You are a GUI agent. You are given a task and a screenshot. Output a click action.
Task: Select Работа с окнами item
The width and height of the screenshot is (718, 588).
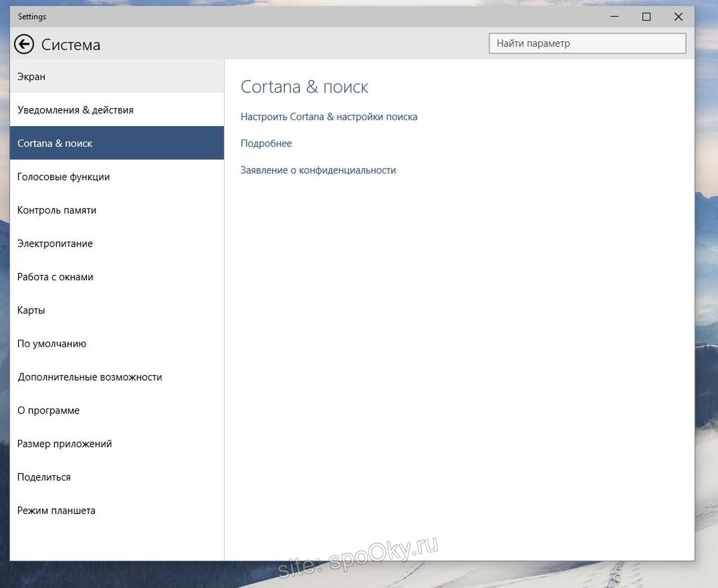tap(117, 277)
